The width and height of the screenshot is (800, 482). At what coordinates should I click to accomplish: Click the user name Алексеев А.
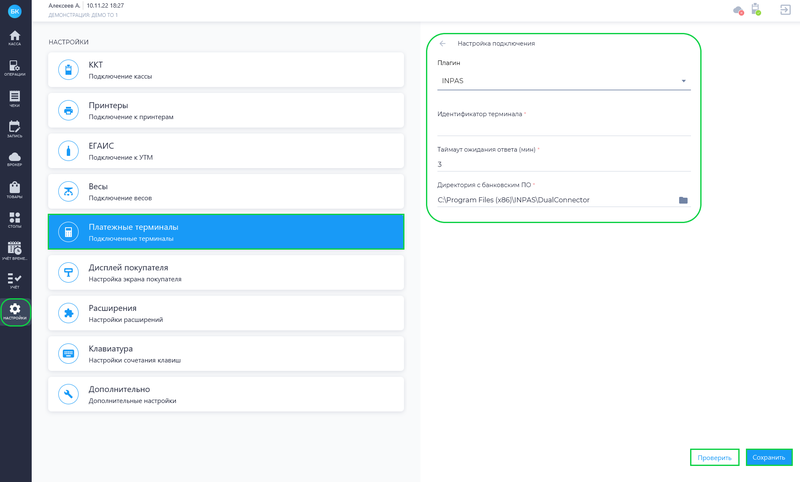coord(64,6)
